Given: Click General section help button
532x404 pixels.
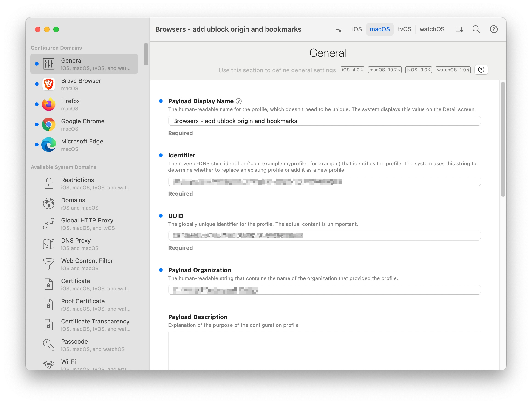Looking at the screenshot, I should [481, 70].
